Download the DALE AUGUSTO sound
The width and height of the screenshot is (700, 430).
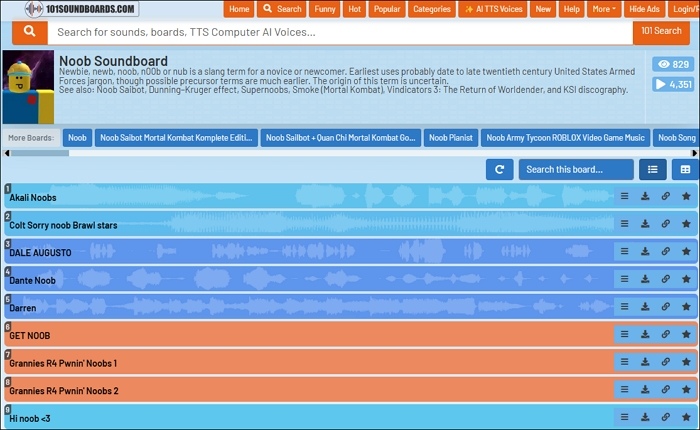coord(645,251)
